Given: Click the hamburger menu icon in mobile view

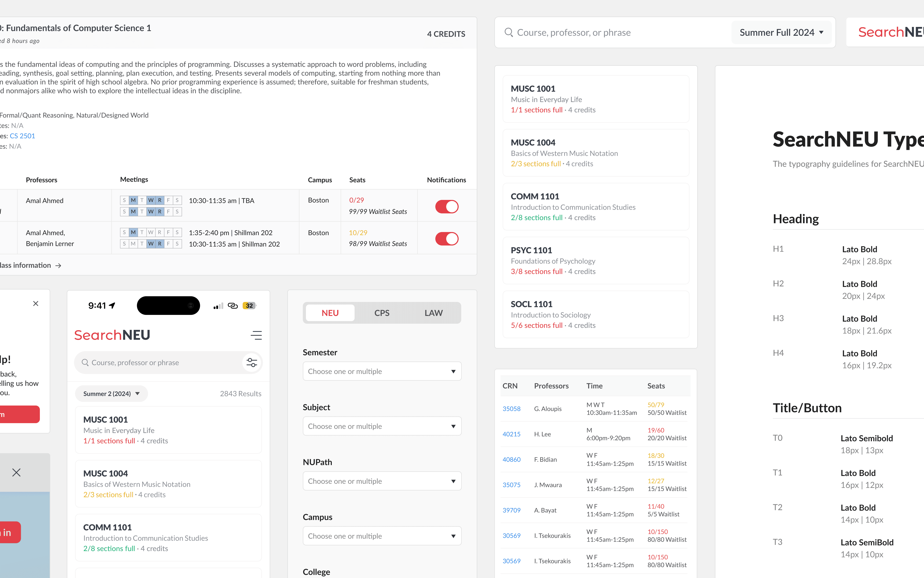Looking at the screenshot, I should click(256, 335).
